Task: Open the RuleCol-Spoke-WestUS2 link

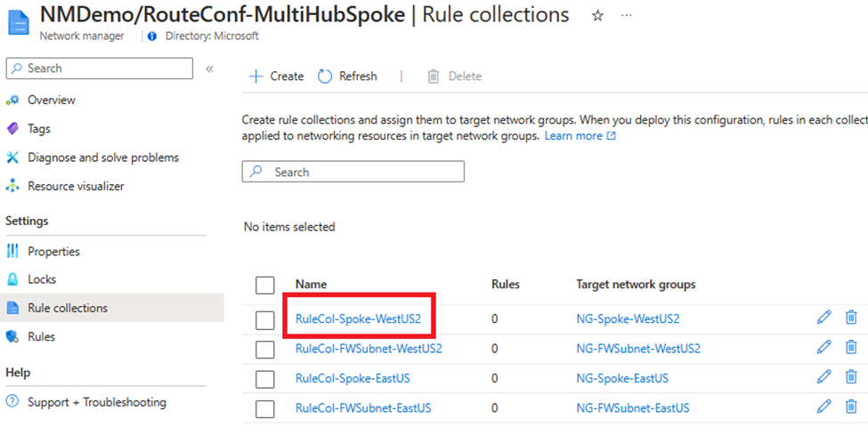Action: [x=358, y=318]
